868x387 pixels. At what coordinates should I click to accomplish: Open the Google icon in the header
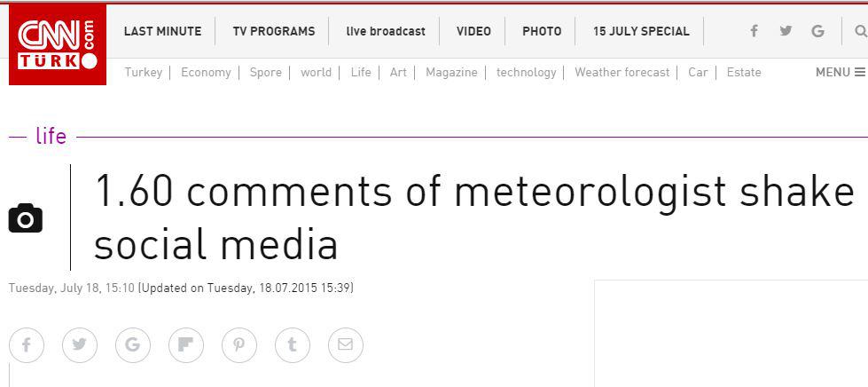[x=817, y=31]
